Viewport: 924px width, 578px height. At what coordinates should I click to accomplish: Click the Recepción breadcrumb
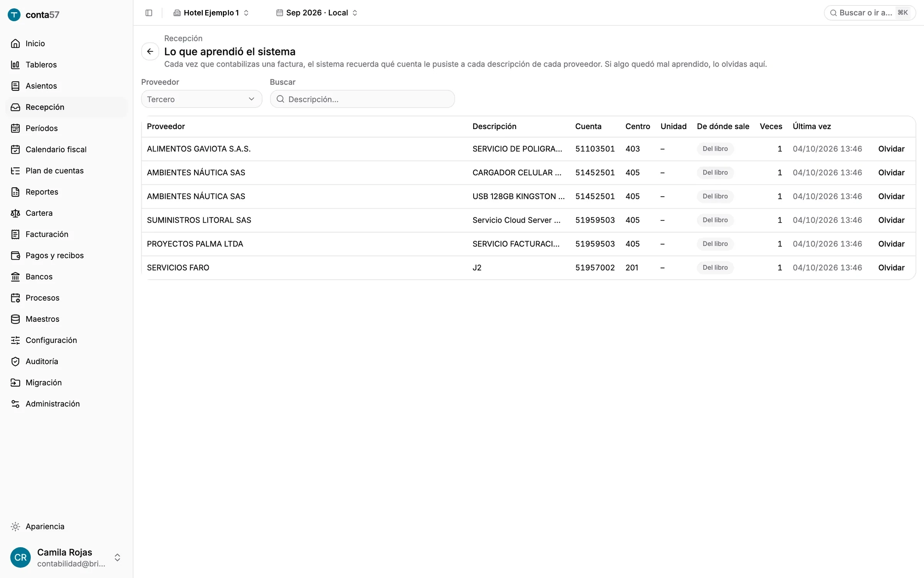click(183, 38)
